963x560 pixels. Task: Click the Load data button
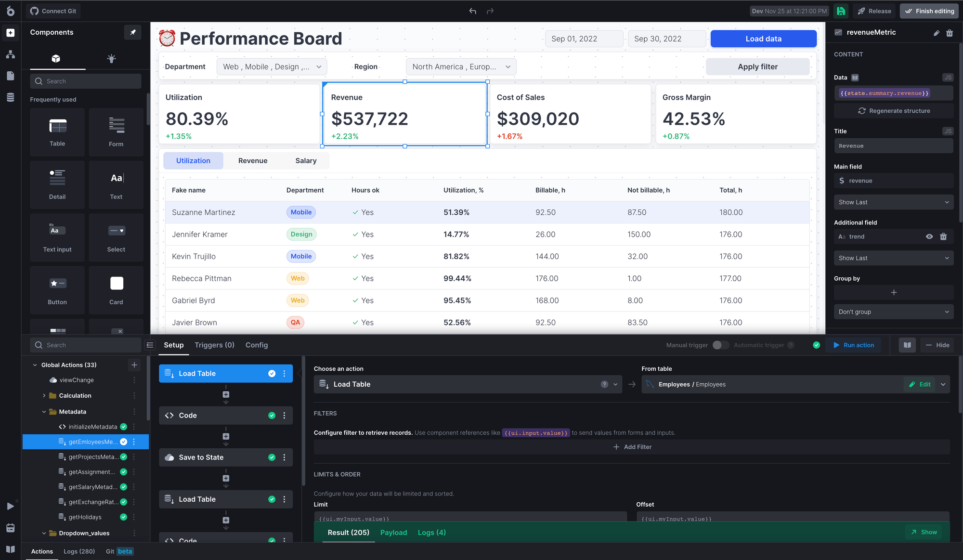point(763,39)
